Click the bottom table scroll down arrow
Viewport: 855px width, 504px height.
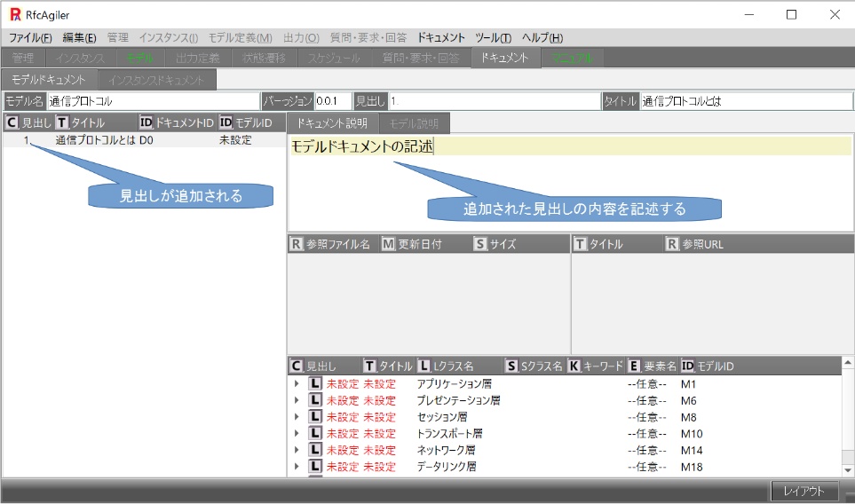(x=847, y=469)
